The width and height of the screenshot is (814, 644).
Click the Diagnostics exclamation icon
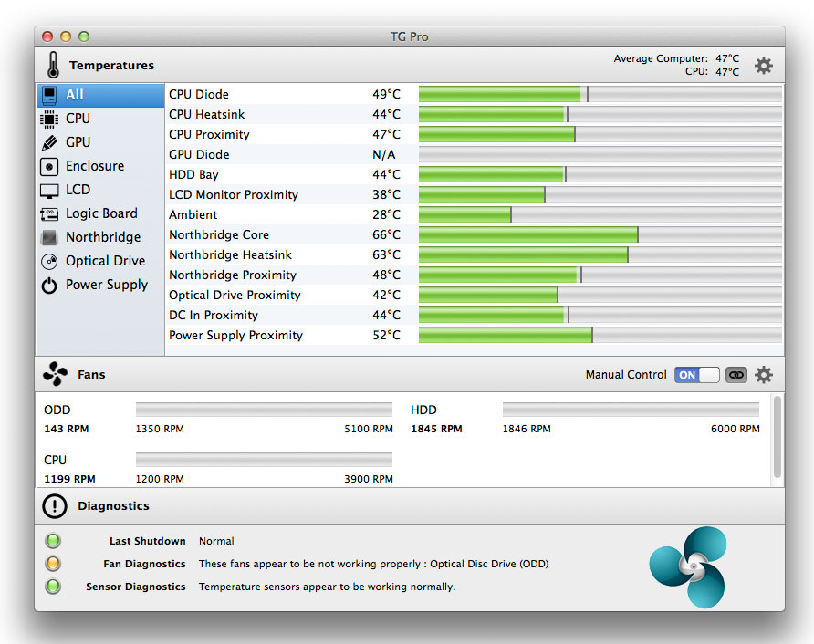(55, 506)
